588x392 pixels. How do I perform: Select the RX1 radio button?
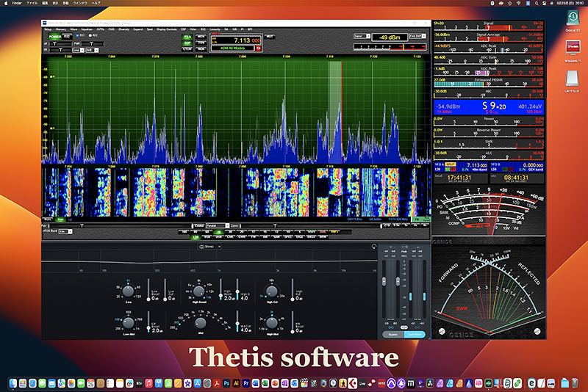click(x=78, y=35)
